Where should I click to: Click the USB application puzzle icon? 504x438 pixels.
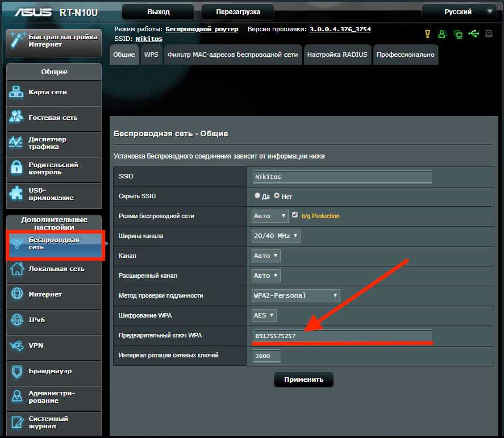16,194
